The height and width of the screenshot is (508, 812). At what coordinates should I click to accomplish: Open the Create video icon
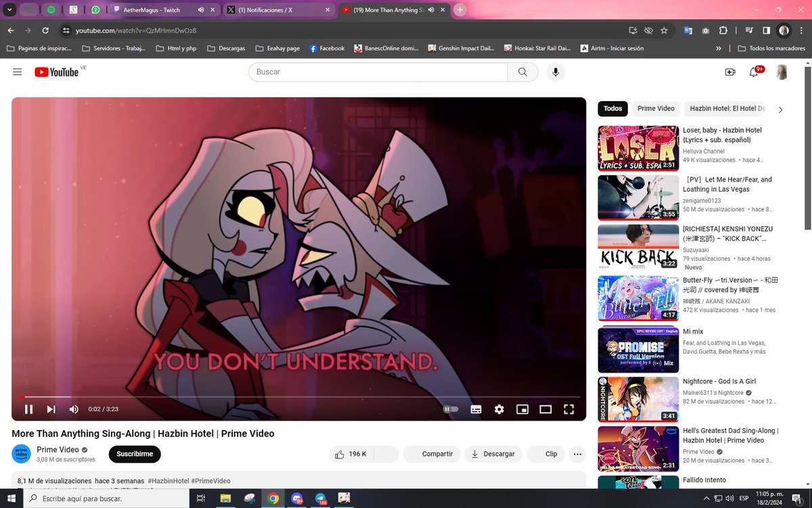click(x=730, y=72)
